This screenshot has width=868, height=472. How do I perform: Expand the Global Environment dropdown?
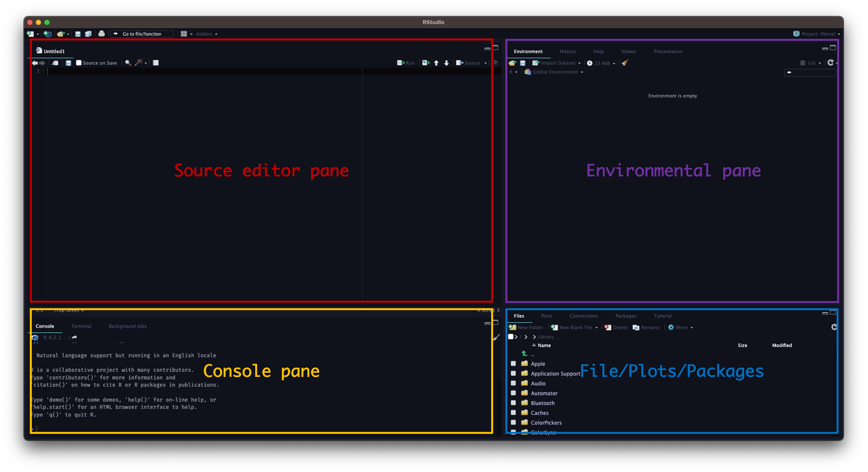[x=555, y=72]
